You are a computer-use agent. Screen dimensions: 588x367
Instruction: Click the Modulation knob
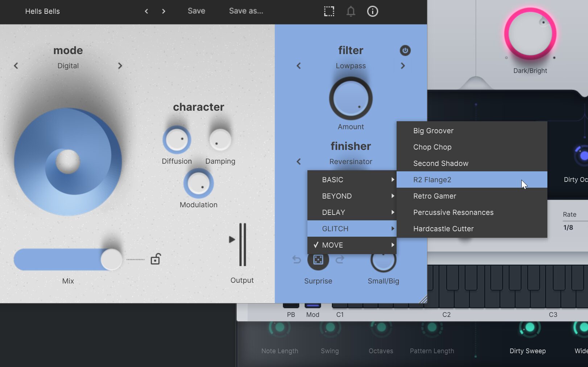[x=199, y=183]
